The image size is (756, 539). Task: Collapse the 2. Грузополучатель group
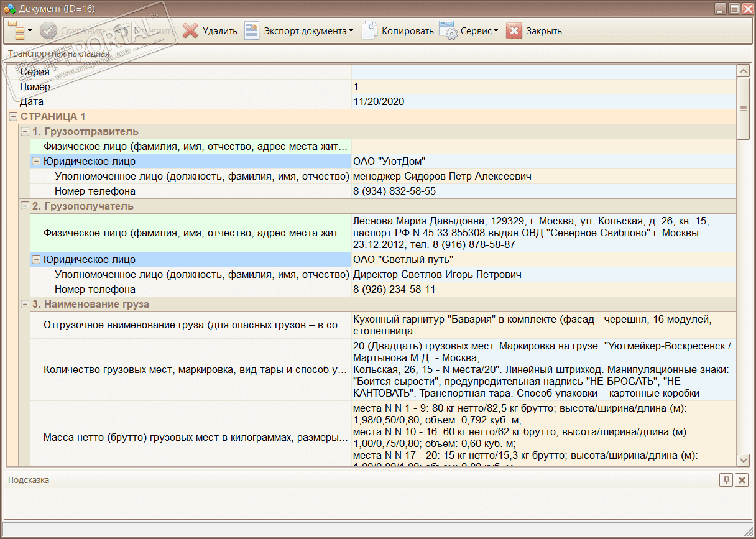pos(24,206)
